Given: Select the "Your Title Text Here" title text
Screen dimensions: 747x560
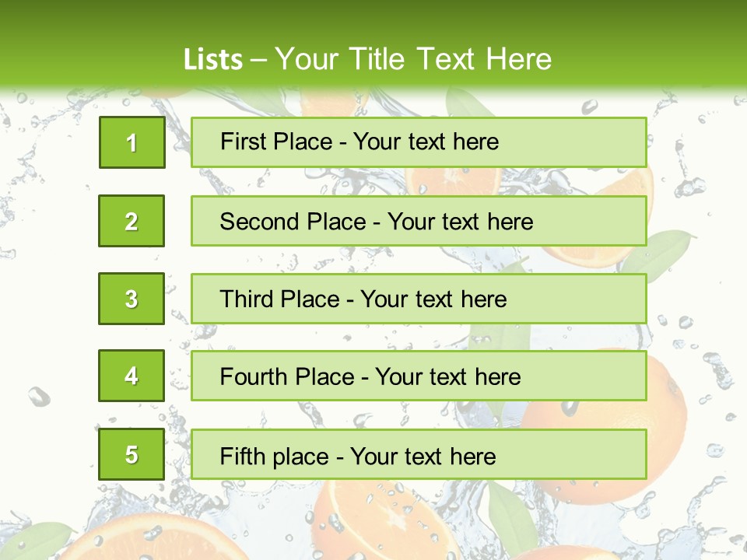Looking at the screenshot, I should click(413, 59).
